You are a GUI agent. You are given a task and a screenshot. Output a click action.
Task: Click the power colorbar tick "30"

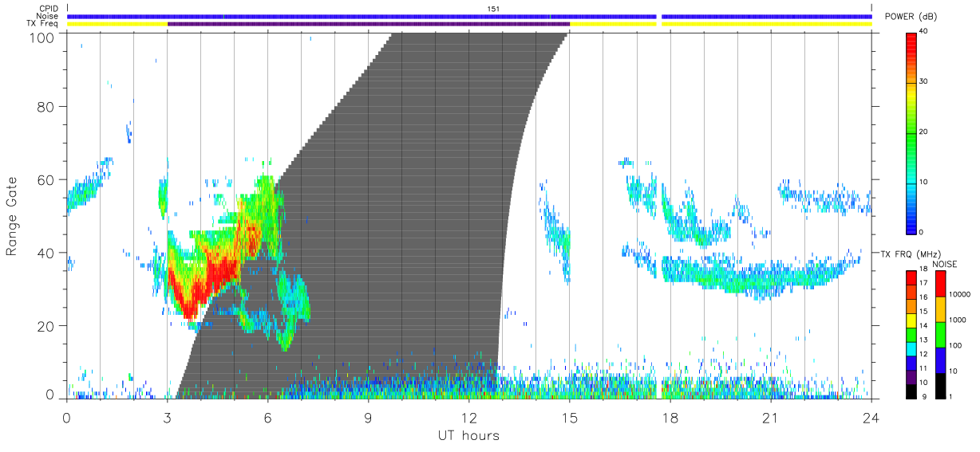923,81
